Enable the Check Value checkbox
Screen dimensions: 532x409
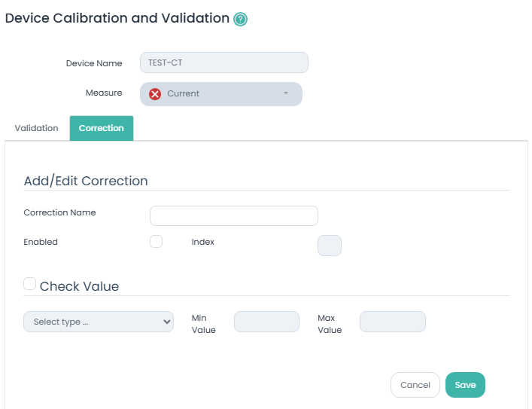tap(29, 284)
